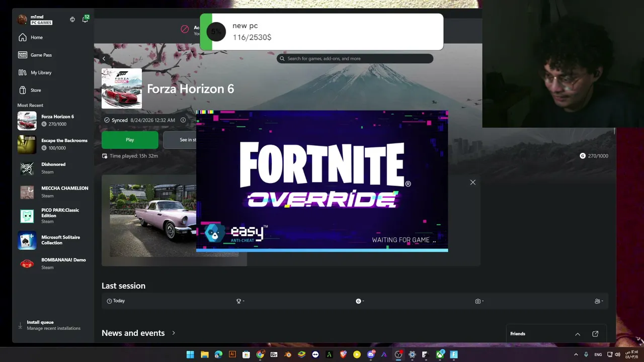Click the friends icon in Last session
Viewport: 644px width, 362px height.
coord(597,301)
